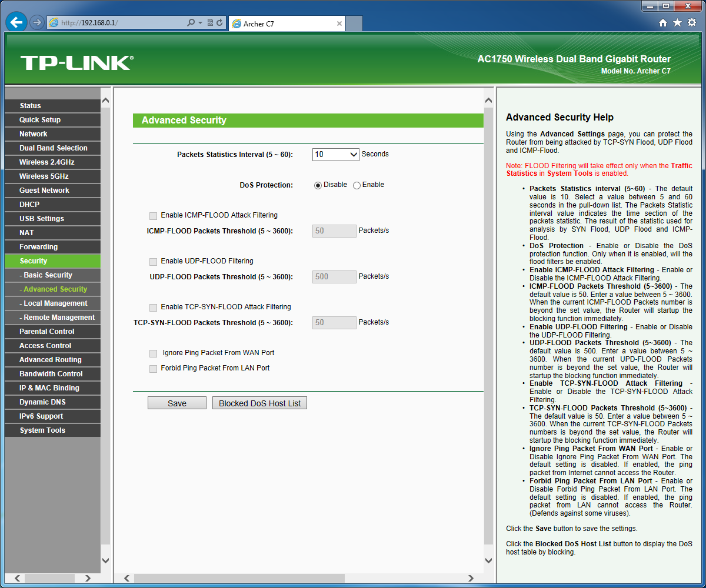The height and width of the screenshot is (588, 706).
Task: Open Quick Setup menu item
Action: click(x=52, y=120)
